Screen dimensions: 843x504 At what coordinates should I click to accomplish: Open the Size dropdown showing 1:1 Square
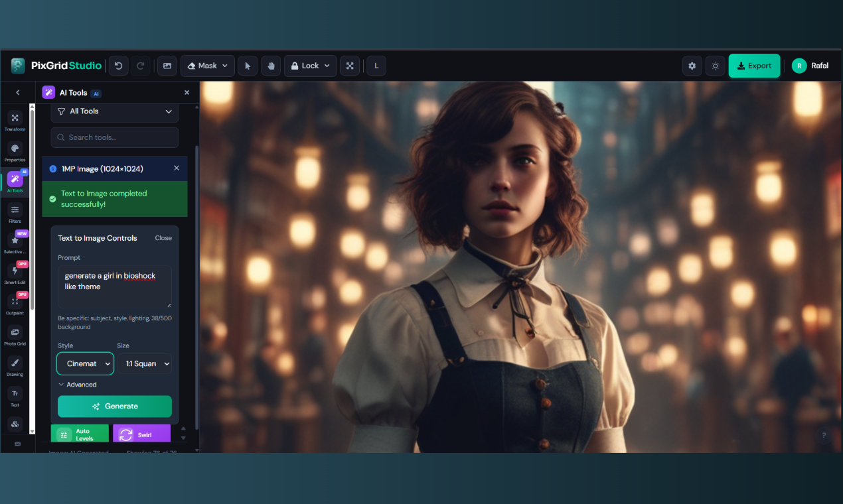click(145, 363)
